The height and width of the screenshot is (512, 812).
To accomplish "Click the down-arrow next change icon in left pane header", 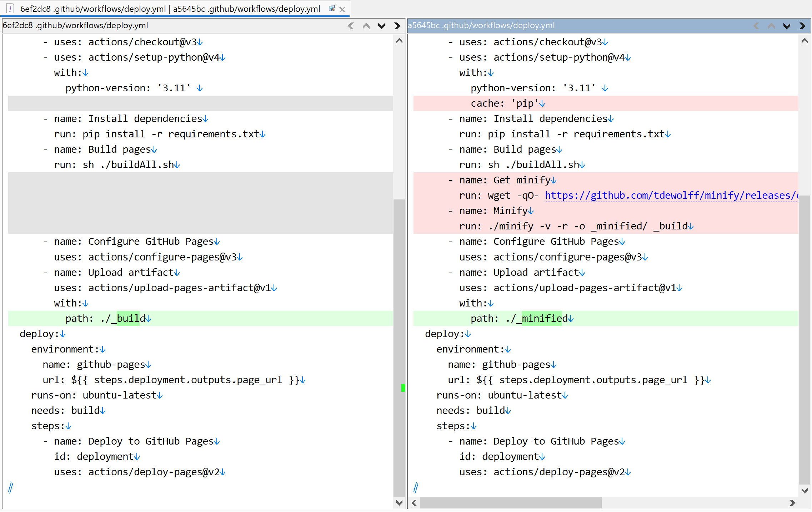I will click(381, 26).
